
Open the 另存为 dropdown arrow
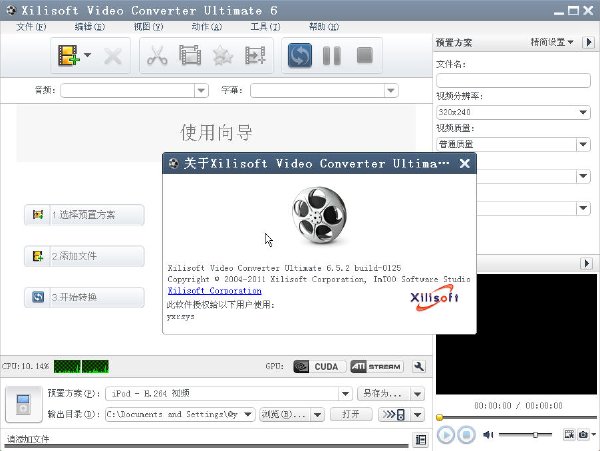pos(417,394)
